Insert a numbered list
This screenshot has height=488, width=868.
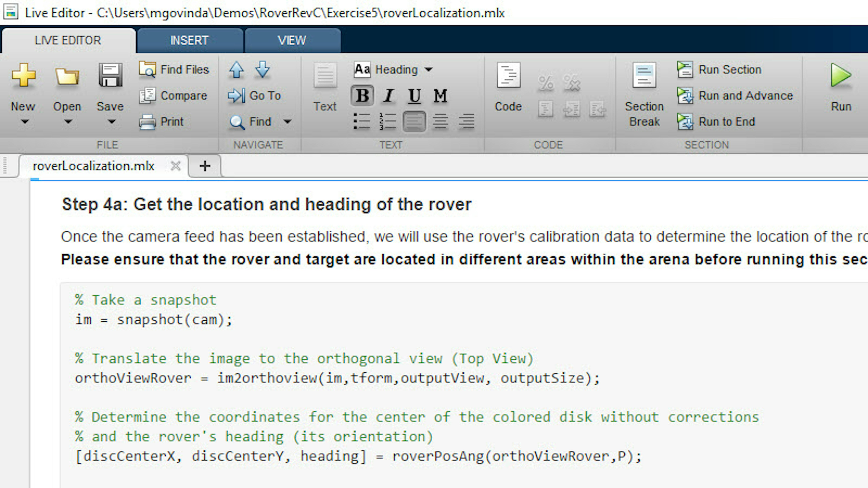[x=388, y=121]
